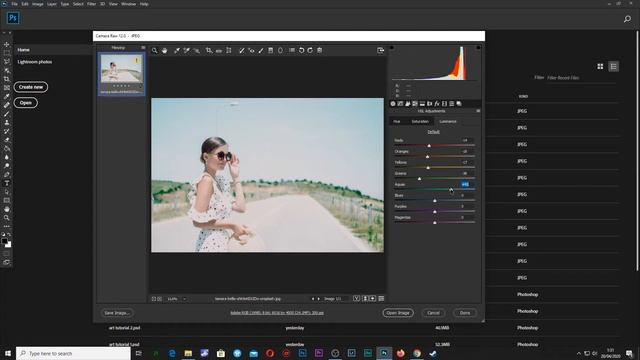The image size is (640, 360).
Task: Rotate image 90 degrees counter-clockwise
Action: pyautogui.click(x=302, y=51)
